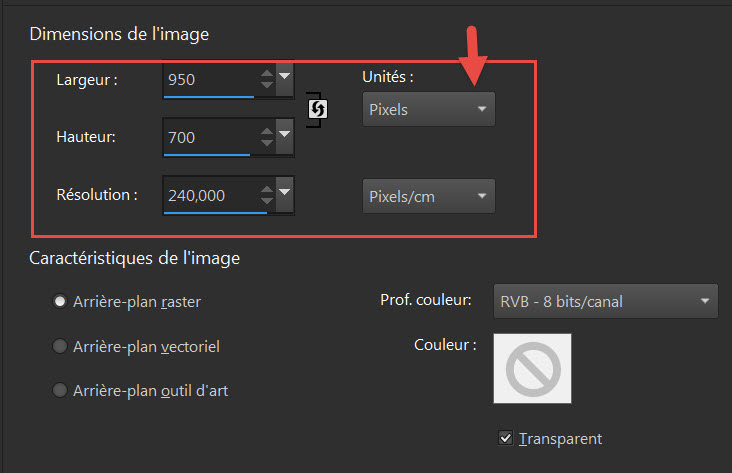
Task: Expand the Prof. couleur RVB dropdown
Action: (x=605, y=301)
